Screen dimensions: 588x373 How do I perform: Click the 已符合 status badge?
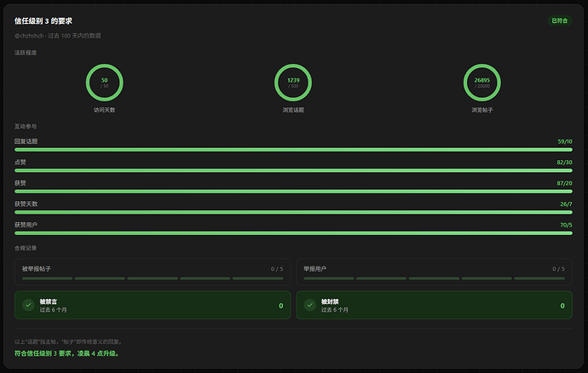click(x=560, y=20)
